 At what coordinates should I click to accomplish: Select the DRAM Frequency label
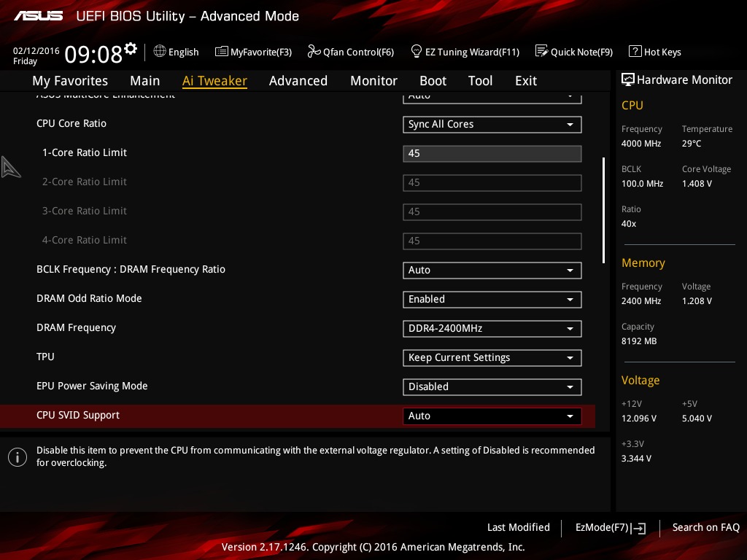coord(76,327)
